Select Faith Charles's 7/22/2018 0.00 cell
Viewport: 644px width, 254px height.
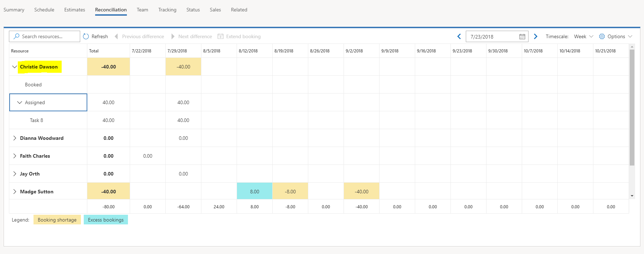(x=148, y=156)
